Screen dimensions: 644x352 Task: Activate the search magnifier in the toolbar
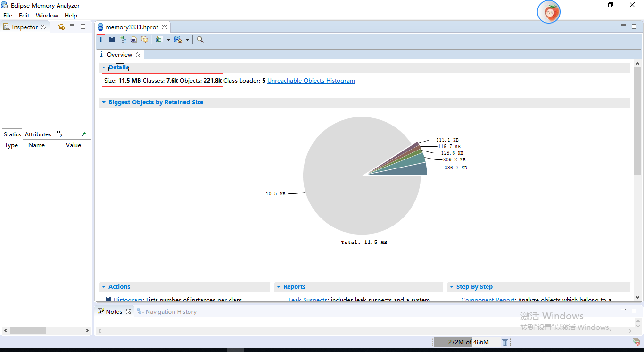[200, 40]
